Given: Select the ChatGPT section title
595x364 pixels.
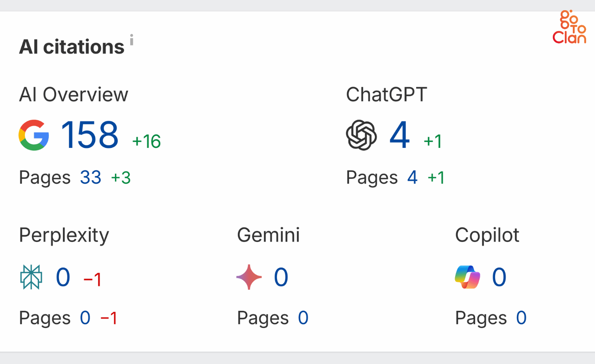Looking at the screenshot, I should pyautogui.click(x=387, y=94).
